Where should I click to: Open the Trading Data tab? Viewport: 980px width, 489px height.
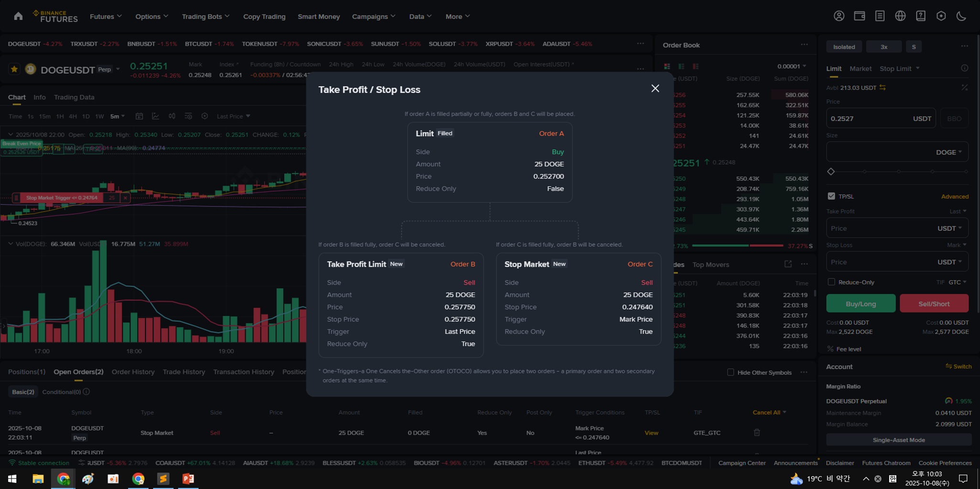coord(74,97)
